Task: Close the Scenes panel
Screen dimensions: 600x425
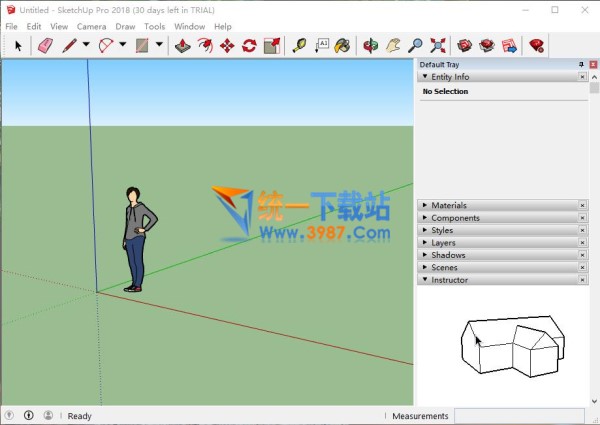Action: pyautogui.click(x=582, y=267)
